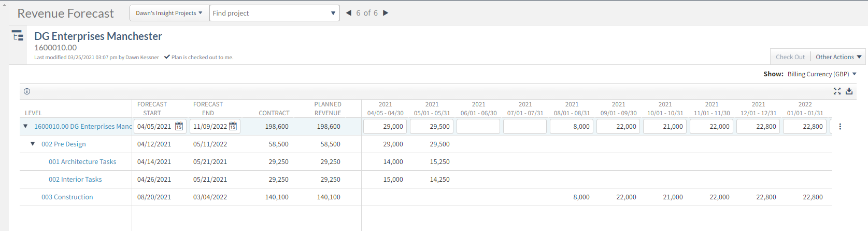Select 58,500 contract value for Pre Design
Image resolution: width=868 pixels, height=231 pixels.
point(279,144)
